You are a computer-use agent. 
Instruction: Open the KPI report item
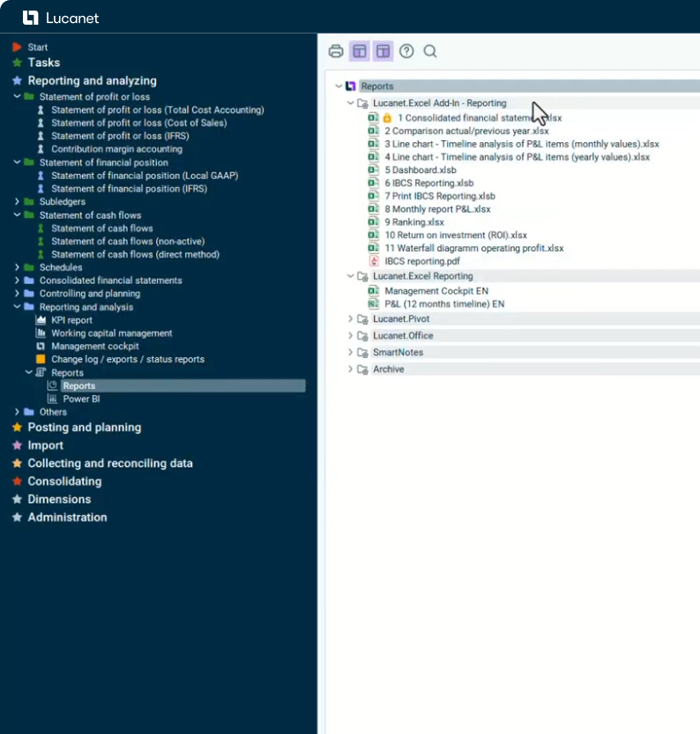coord(71,320)
